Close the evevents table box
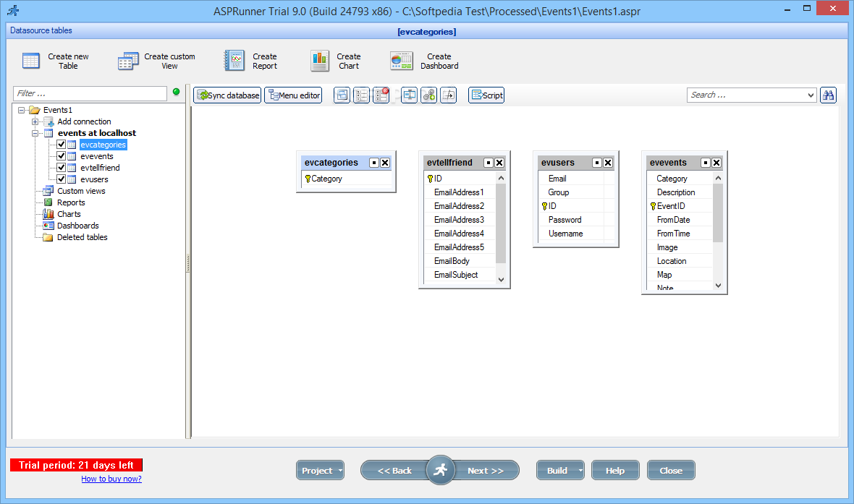854x504 pixels. 716,163
